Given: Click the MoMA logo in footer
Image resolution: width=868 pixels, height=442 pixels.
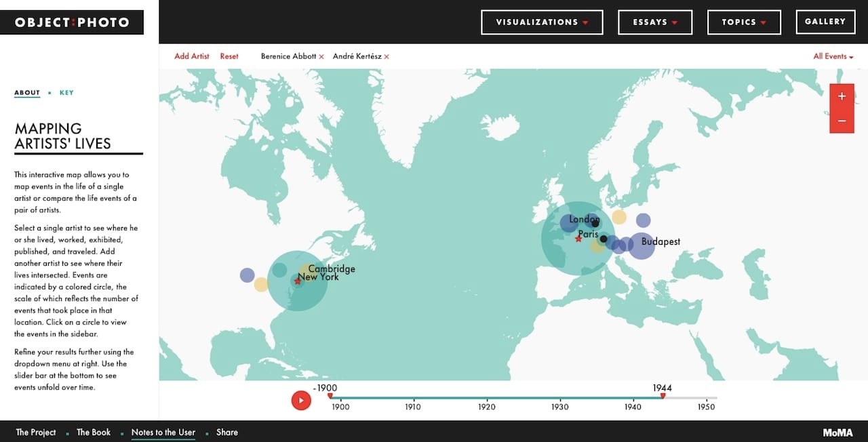Looking at the screenshot, I should (x=838, y=432).
